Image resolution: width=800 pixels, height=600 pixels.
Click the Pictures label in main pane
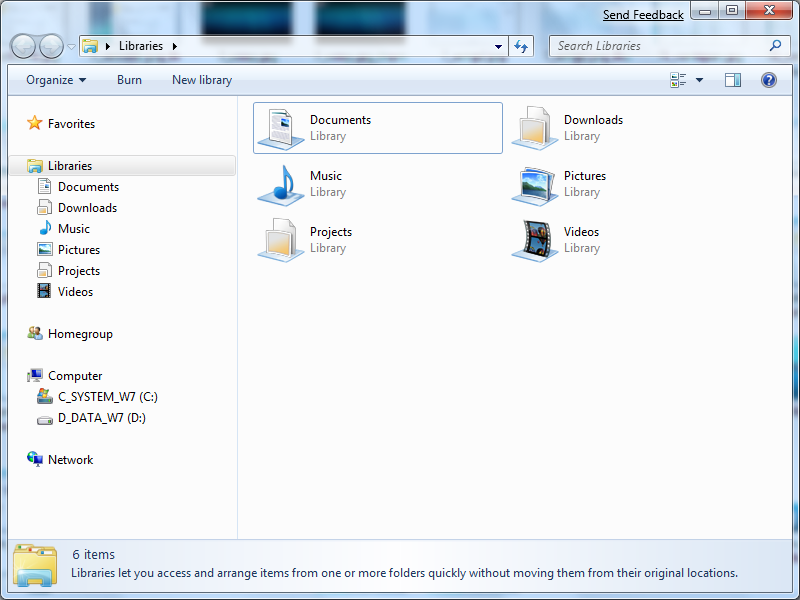585,176
